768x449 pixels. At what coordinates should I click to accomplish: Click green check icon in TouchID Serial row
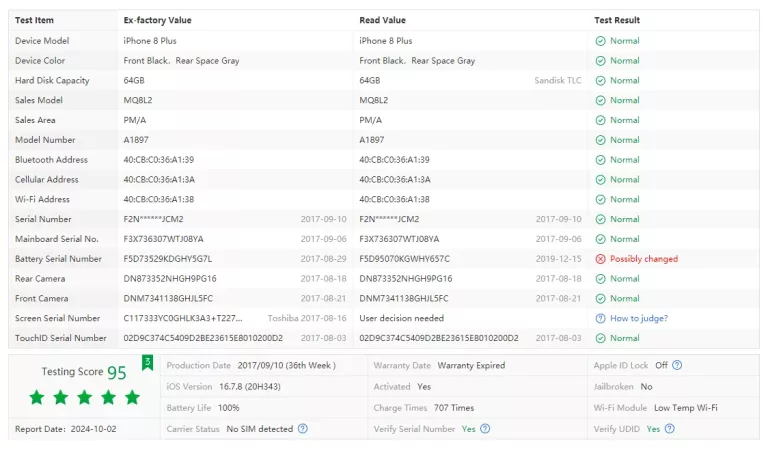point(600,338)
